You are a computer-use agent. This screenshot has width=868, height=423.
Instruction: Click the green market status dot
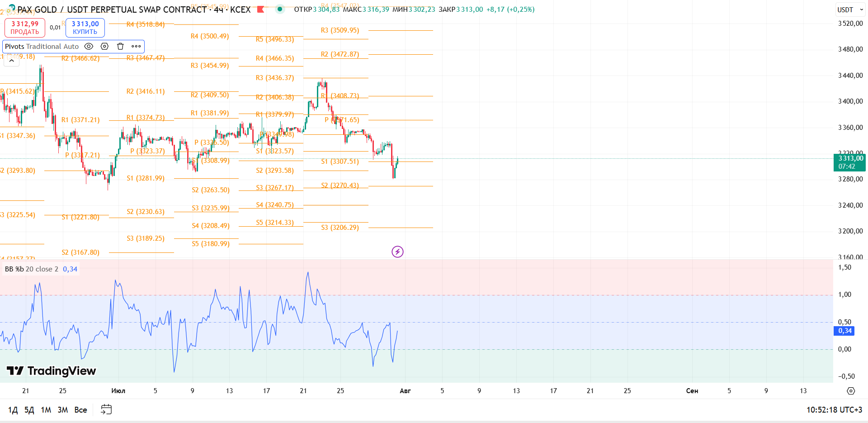(x=280, y=9)
